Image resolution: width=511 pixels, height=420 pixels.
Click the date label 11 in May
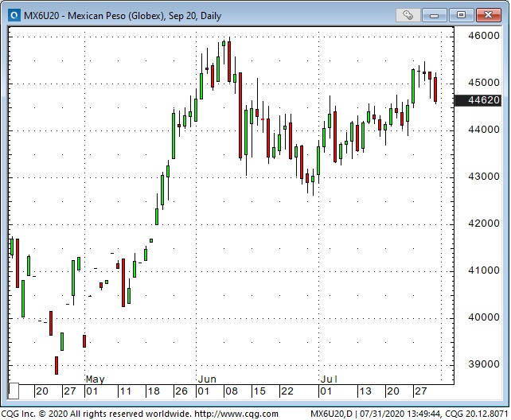coord(125,391)
